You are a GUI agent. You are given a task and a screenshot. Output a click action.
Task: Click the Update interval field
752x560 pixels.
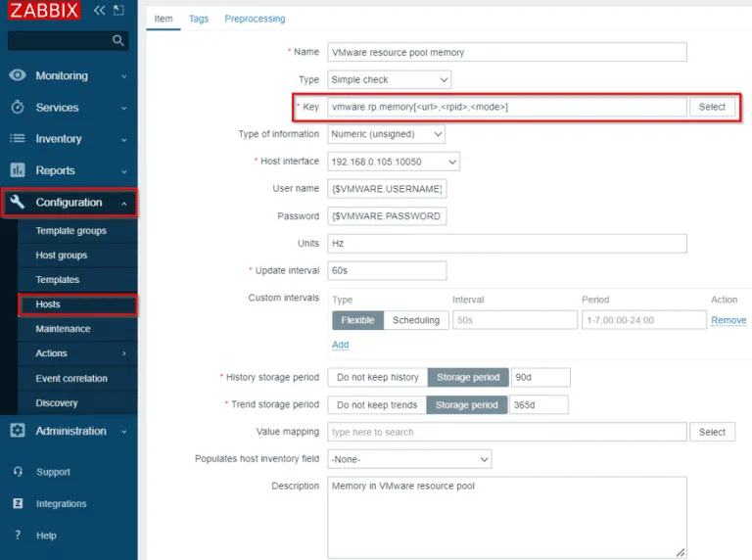click(x=387, y=271)
